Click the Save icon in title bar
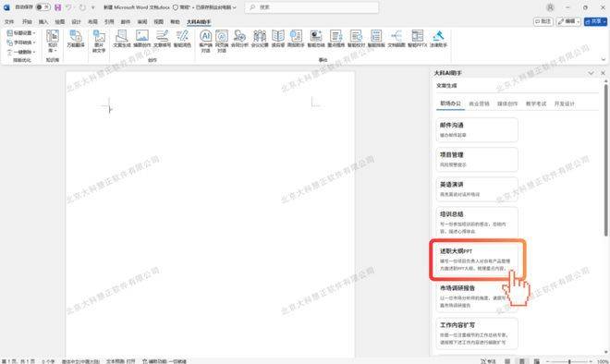This screenshot has width=610, height=364. click(58, 7)
